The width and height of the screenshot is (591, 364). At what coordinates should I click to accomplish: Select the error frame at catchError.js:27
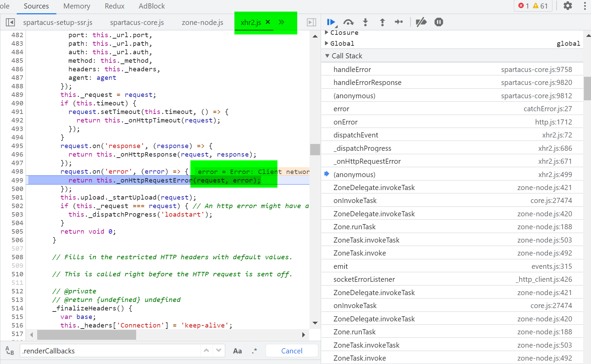pyautogui.click(x=452, y=109)
